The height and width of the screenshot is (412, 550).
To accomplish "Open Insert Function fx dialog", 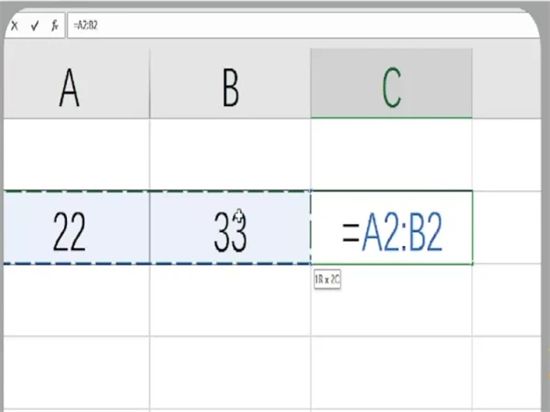I will click(55, 26).
